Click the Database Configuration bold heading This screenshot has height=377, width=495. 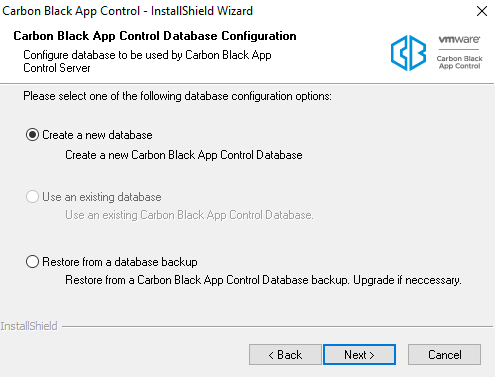click(x=155, y=36)
